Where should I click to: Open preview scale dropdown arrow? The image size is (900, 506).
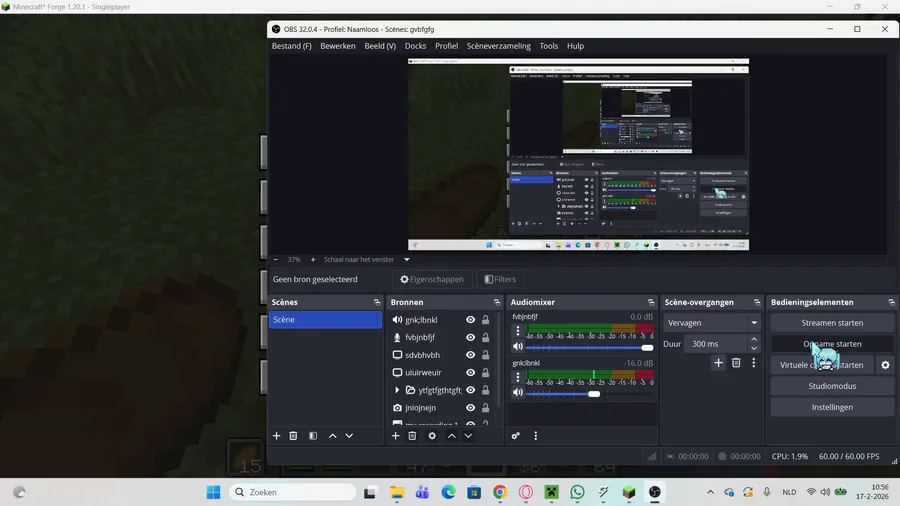[407, 260]
